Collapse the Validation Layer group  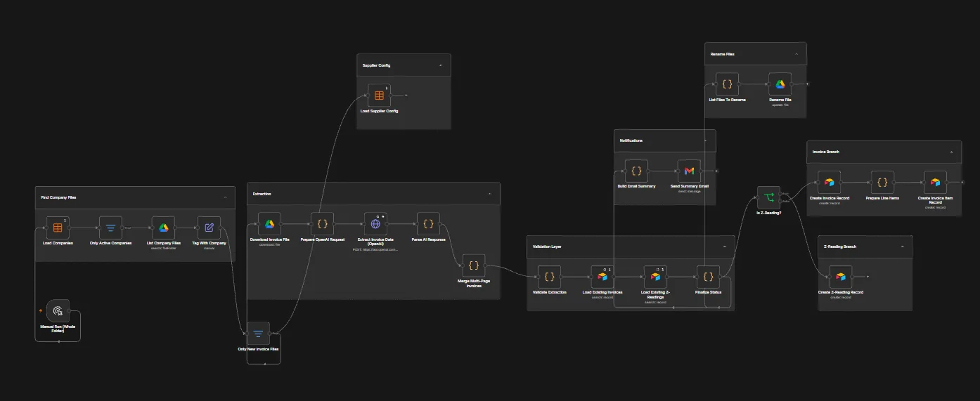[x=724, y=246]
